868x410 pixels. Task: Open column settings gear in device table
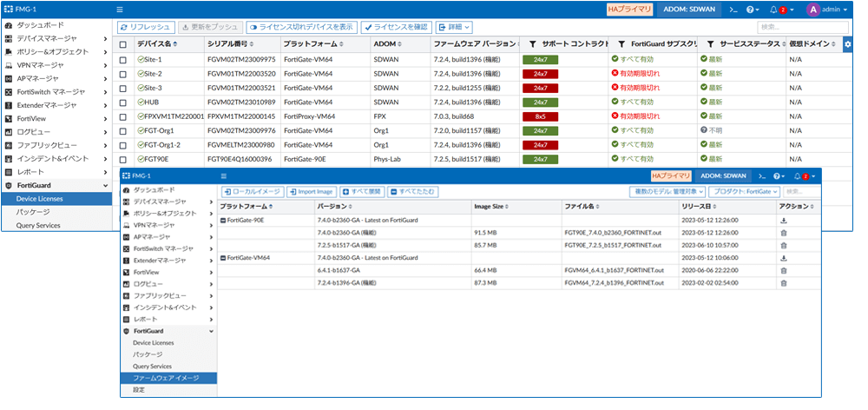click(x=847, y=43)
